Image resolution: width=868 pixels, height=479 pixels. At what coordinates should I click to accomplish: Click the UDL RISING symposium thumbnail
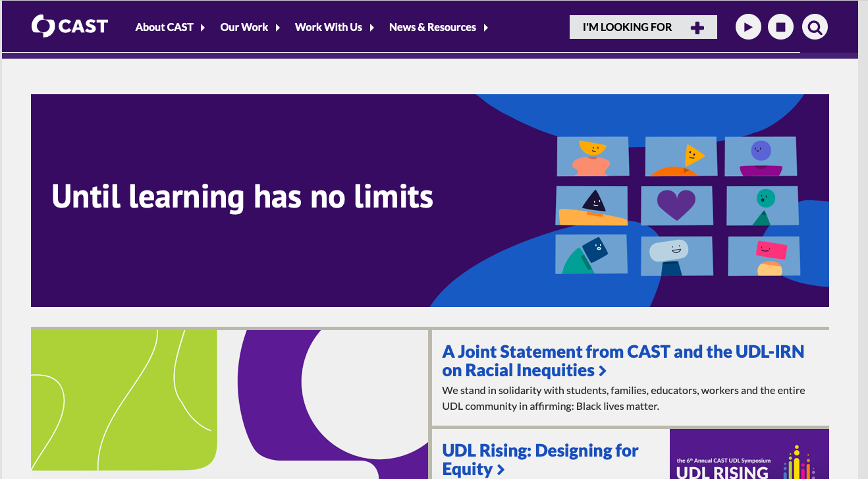(749, 454)
